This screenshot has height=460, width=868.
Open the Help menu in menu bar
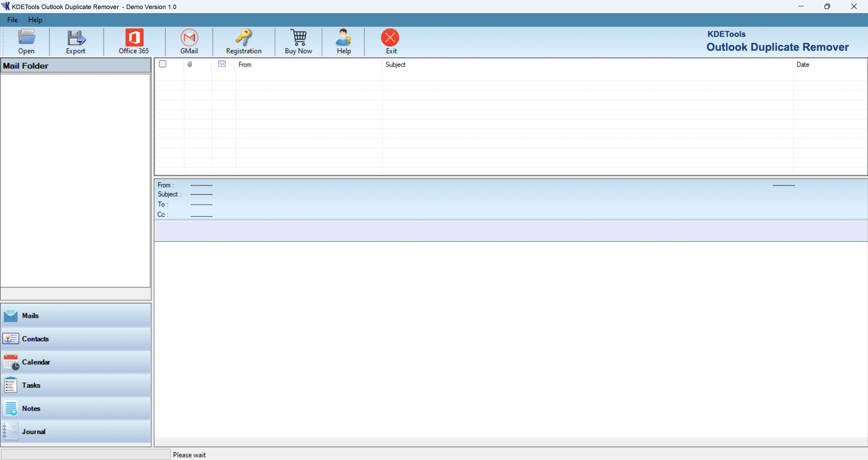click(35, 20)
